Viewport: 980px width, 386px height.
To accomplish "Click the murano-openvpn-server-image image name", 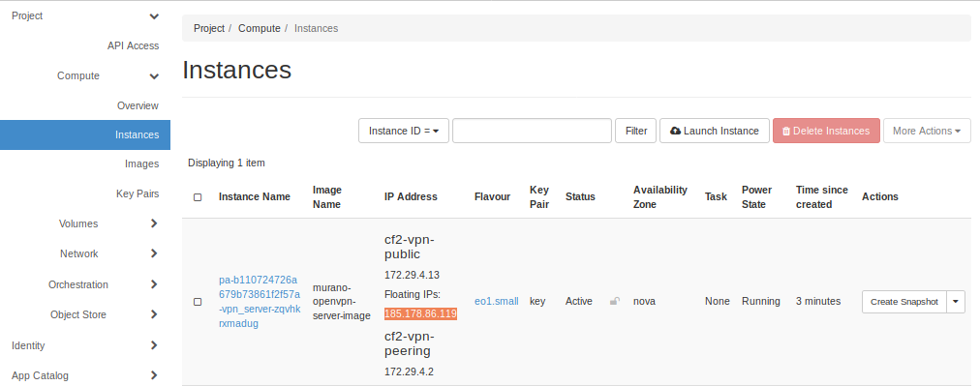I will point(342,302).
